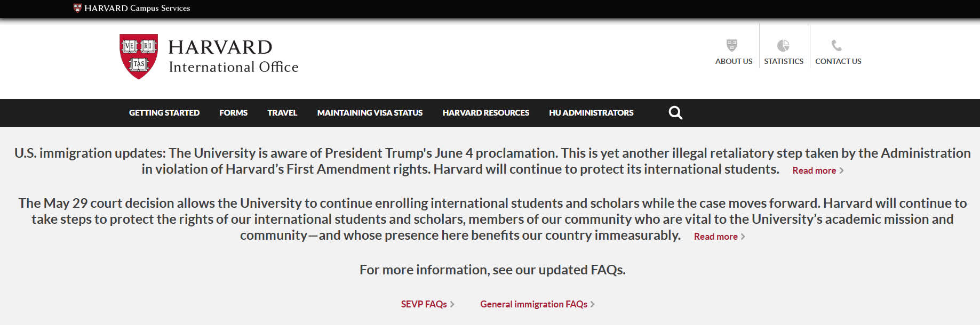This screenshot has width=980, height=325.
Task: Open the Getting Started menu
Action: point(164,113)
